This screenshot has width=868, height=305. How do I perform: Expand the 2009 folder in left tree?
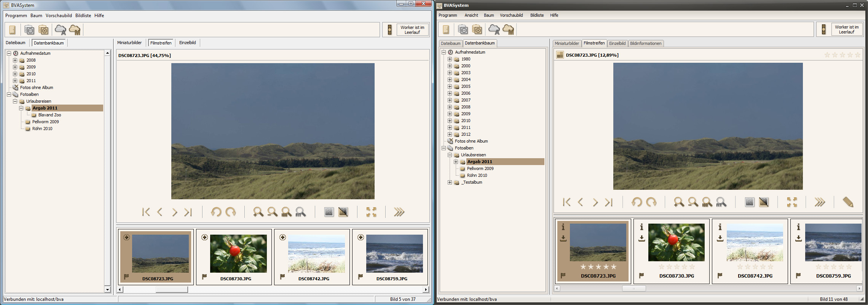pos(15,67)
